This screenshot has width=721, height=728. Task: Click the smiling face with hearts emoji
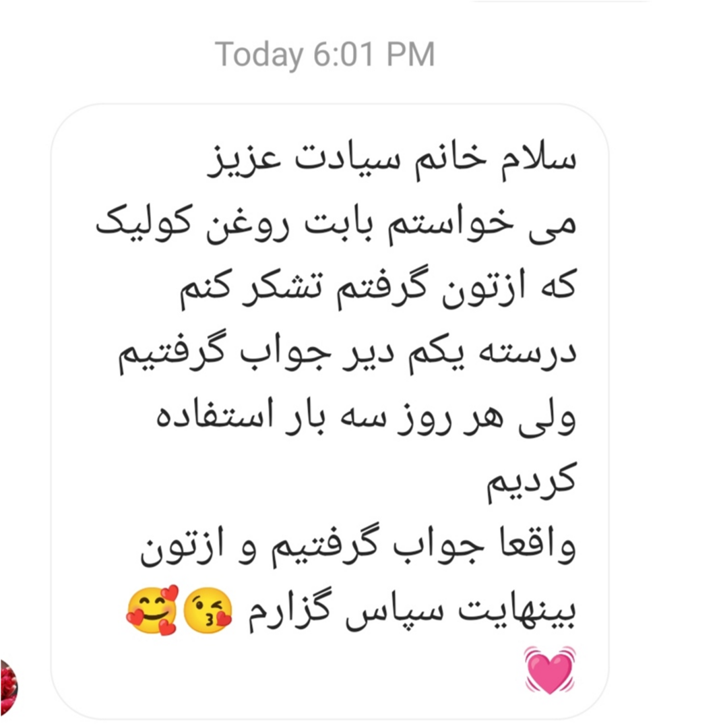152,610
